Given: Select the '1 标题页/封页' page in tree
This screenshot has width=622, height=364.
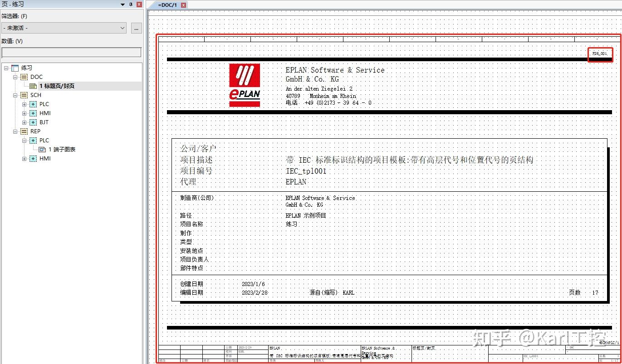Looking at the screenshot, I should (x=57, y=86).
